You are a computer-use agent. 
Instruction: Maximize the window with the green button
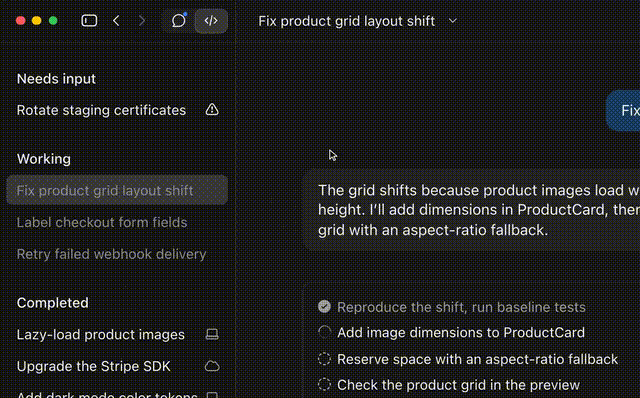(x=53, y=21)
